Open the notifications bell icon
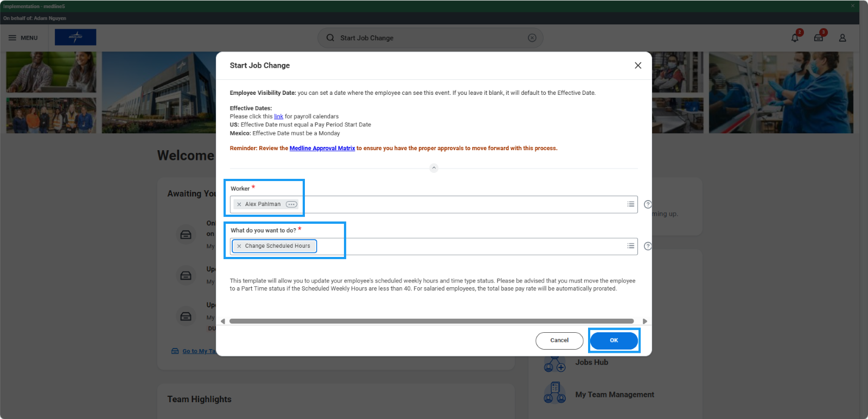 (x=795, y=38)
